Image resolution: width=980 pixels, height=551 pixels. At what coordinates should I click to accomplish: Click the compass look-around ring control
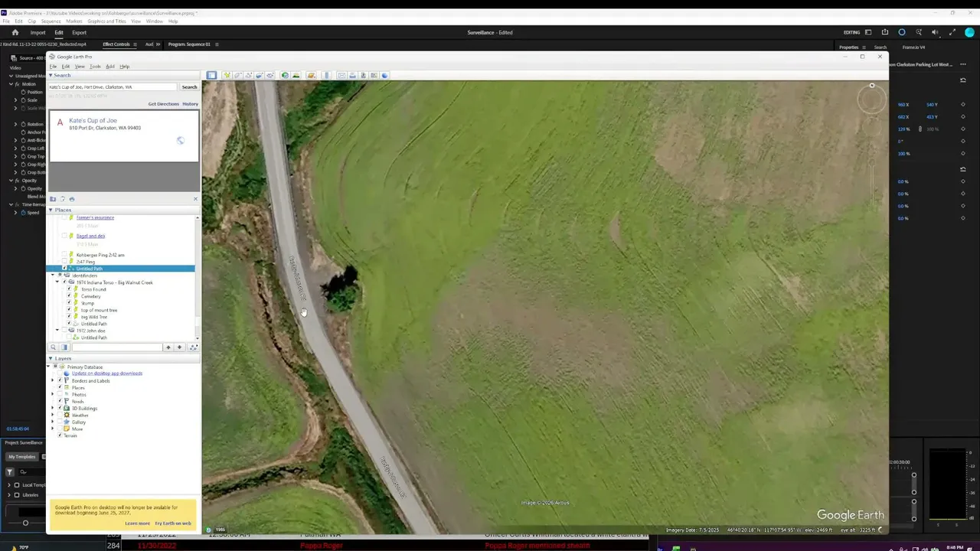[872, 99]
